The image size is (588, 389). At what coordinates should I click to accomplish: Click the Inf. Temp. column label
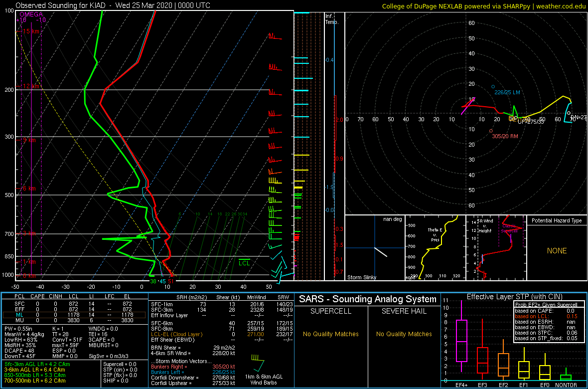coord(332,19)
